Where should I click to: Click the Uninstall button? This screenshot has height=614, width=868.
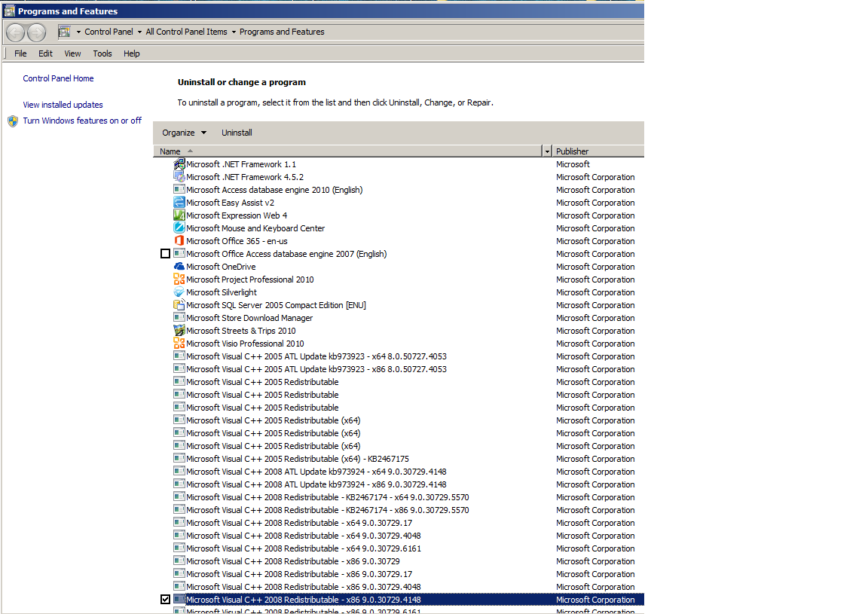coord(237,133)
